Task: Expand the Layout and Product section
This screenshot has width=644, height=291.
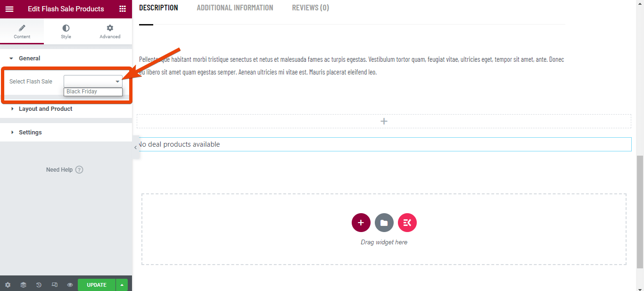Action: coord(66,109)
